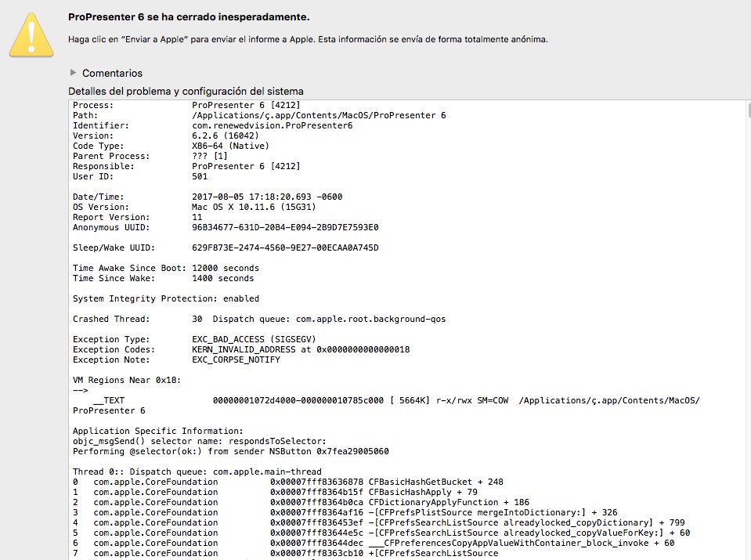Click stack frame 3 CFPrefsPlistSource mergeIntoDictionary
The image size is (751, 560).
pyautogui.click(x=345, y=512)
